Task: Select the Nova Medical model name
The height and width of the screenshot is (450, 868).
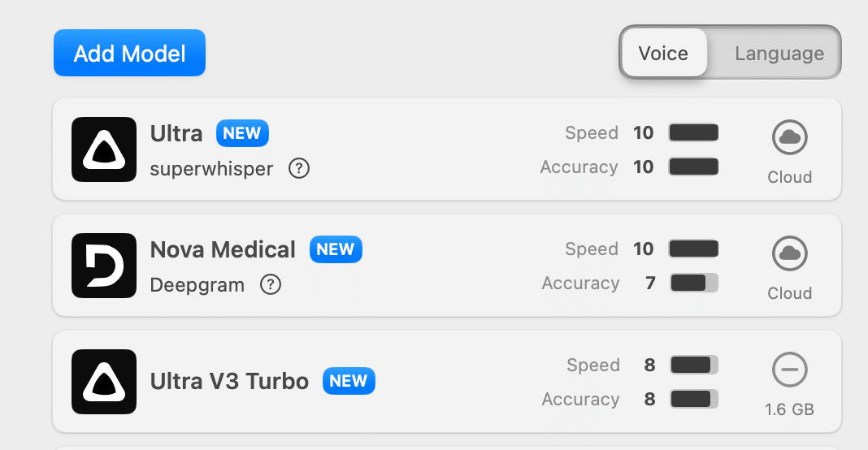Action: point(223,249)
